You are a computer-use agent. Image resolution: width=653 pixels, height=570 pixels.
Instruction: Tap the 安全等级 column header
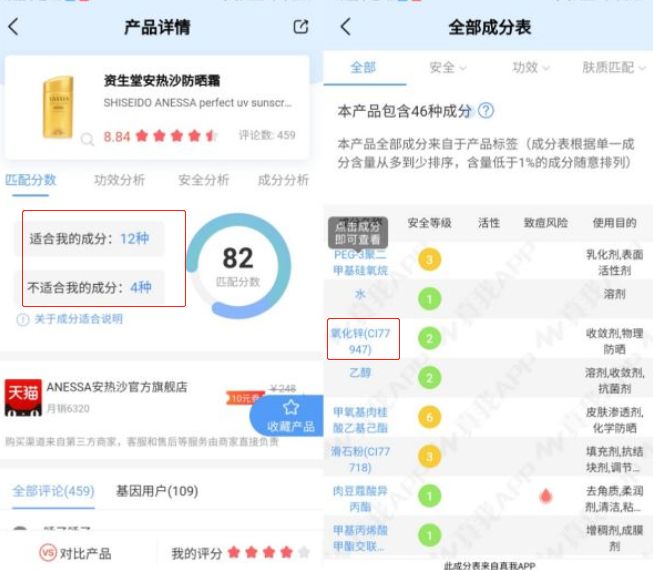(429, 223)
